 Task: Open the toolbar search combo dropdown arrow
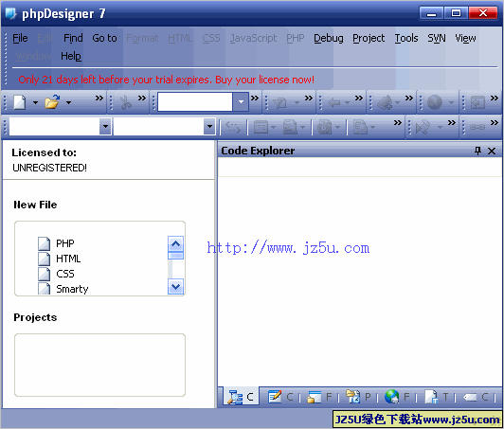pos(241,102)
